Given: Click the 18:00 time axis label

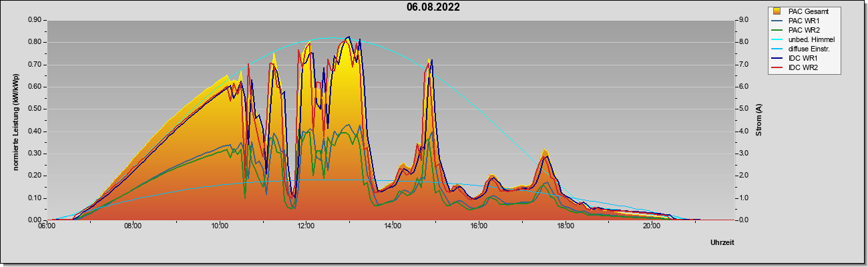Looking at the screenshot, I should click(x=566, y=227).
